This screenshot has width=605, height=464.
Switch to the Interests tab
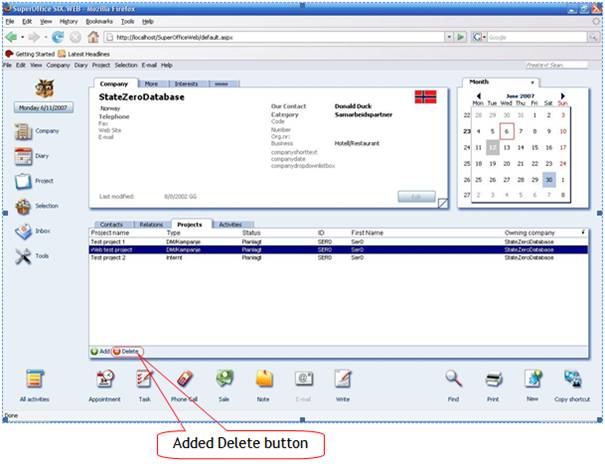(186, 84)
